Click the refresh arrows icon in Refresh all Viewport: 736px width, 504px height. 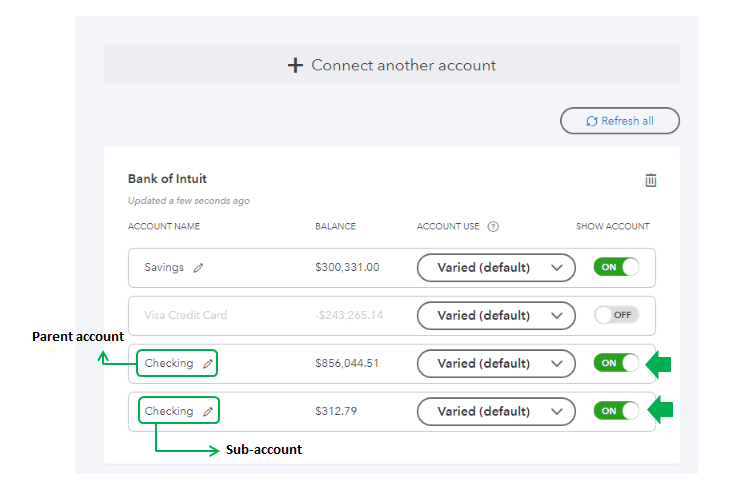[x=592, y=121]
